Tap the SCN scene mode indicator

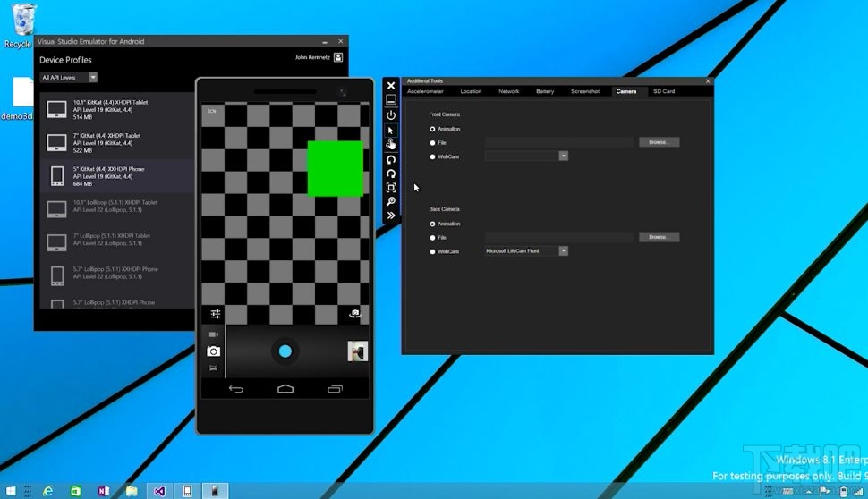tap(212, 111)
